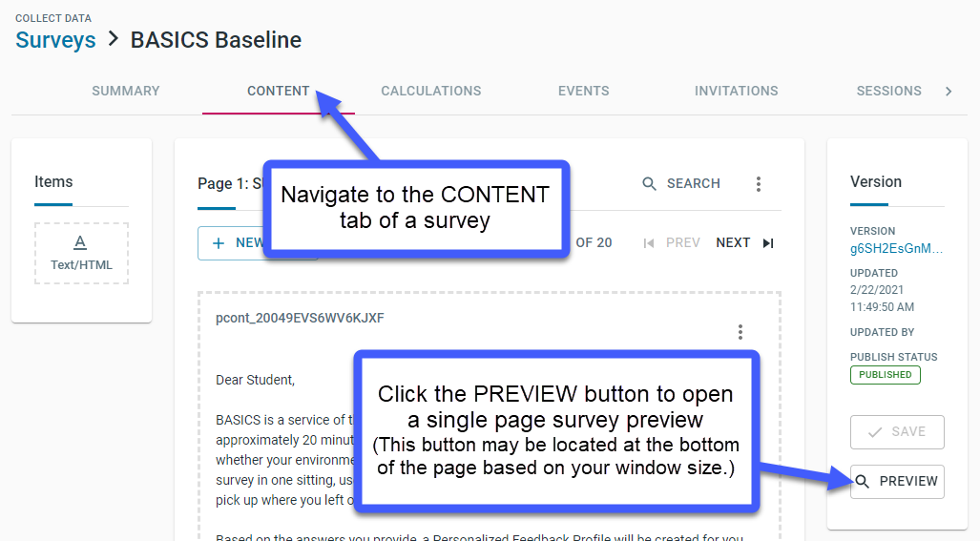Click the item id pcont_20049EVS6WV6KJXF
Screen dimensions: 980x541
(300, 318)
